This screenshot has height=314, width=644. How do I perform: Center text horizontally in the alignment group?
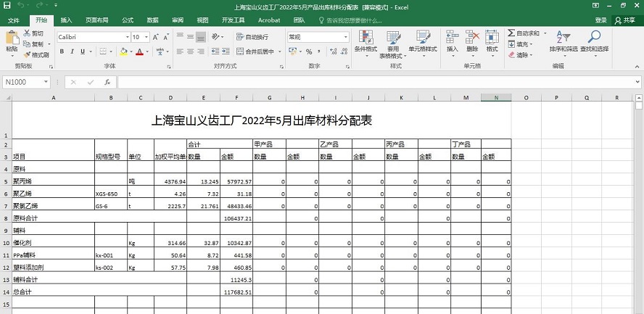point(190,51)
